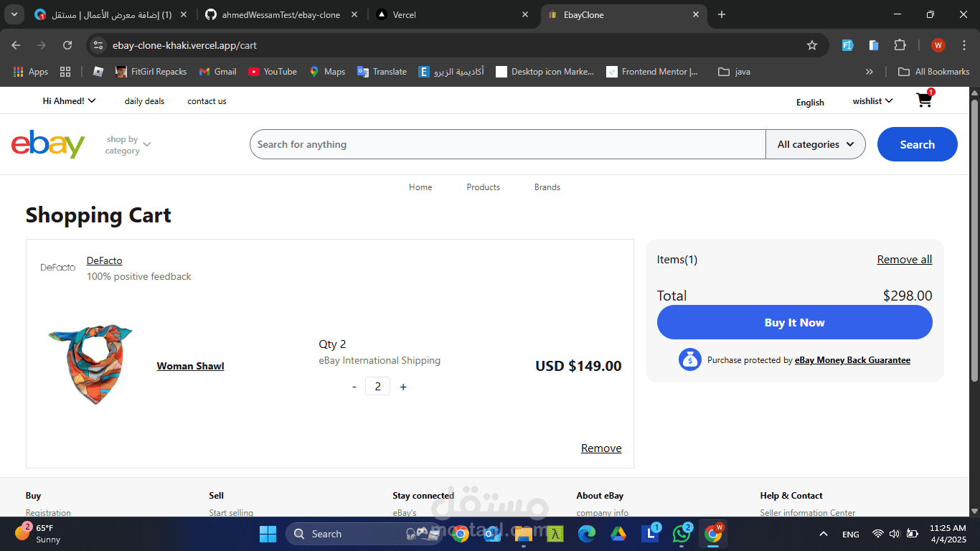
Task: Switch language via English link
Action: point(810,103)
